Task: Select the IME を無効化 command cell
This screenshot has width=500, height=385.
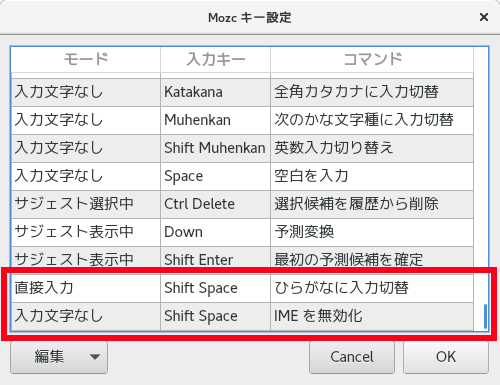Action: [372, 316]
